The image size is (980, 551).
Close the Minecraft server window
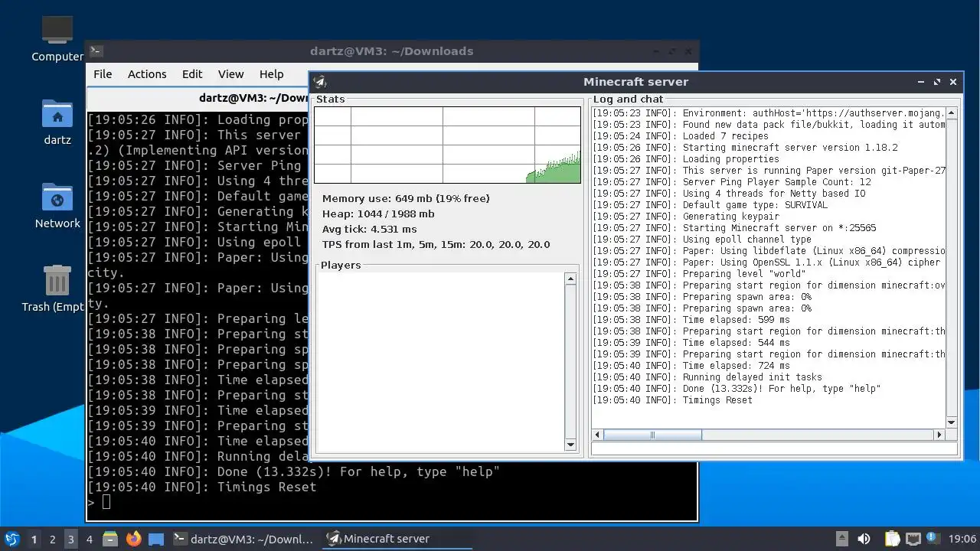pos(953,82)
